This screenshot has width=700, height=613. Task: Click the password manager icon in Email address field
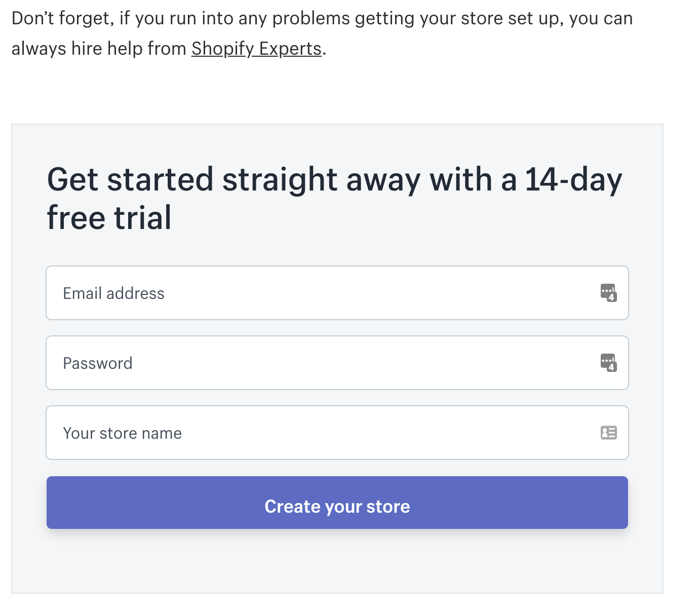click(x=608, y=293)
